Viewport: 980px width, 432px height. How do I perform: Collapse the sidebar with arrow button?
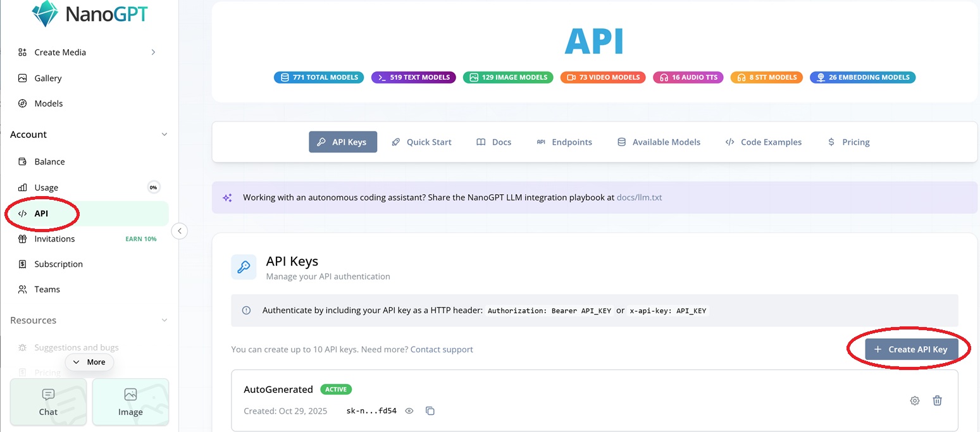click(x=180, y=231)
